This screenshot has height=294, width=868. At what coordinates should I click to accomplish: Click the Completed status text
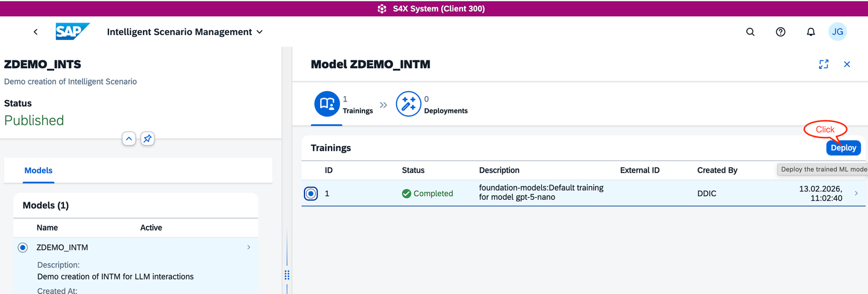pyautogui.click(x=433, y=194)
